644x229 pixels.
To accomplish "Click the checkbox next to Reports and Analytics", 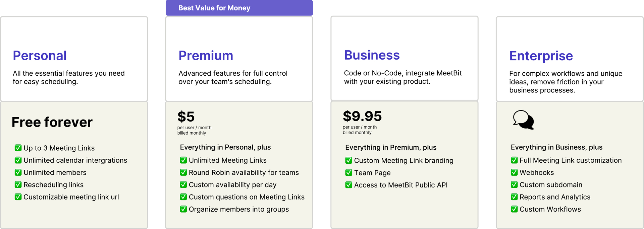I will tap(514, 197).
